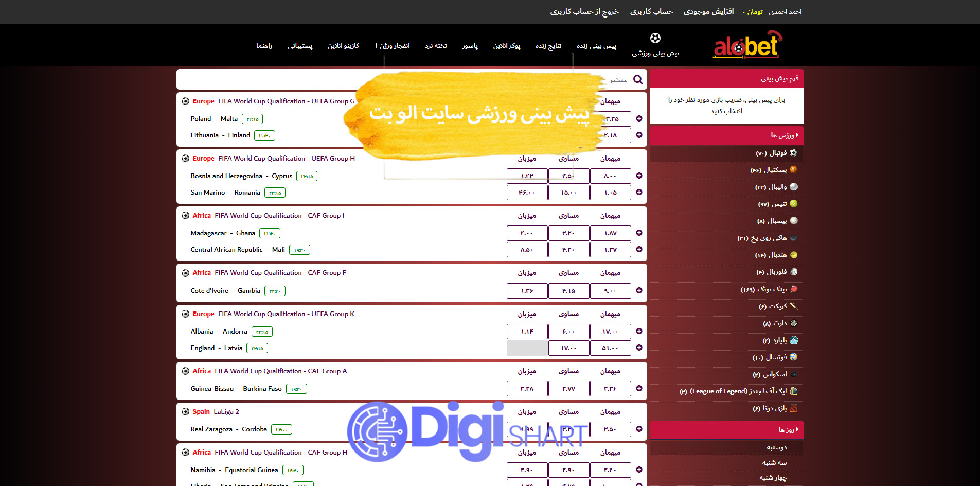This screenshot has height=486, width=980.
Task: Expand more bets for Lithuania - Finland
Action: pyautogui.click(x=639, y=135)
